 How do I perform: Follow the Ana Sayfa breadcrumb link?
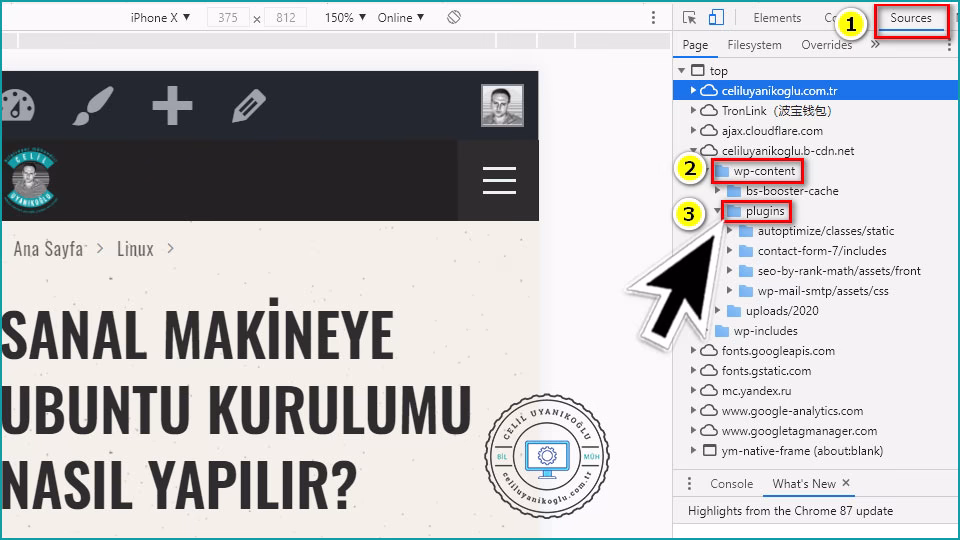coord(48,249)
